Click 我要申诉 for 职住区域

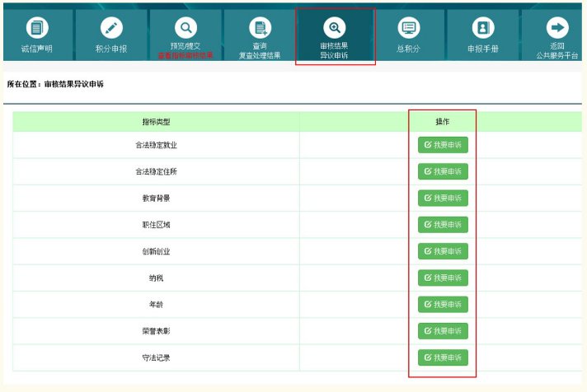(443, 225)
